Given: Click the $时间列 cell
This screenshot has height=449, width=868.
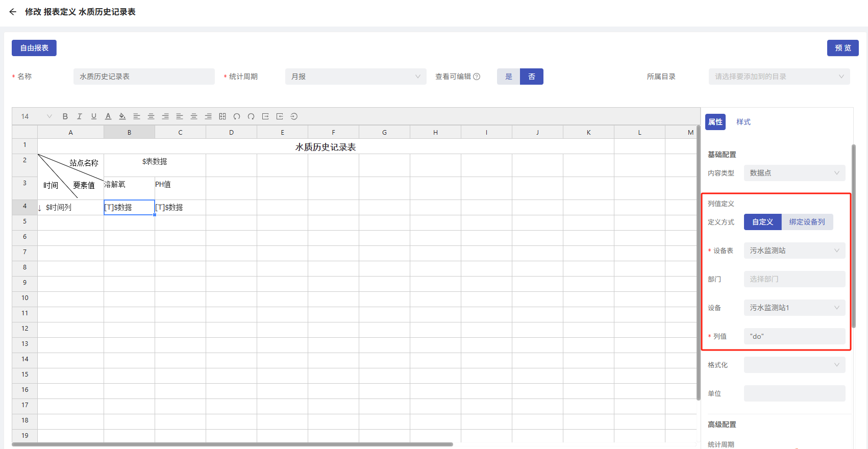Looking at the screenshot, I should (x=71, y=208).
